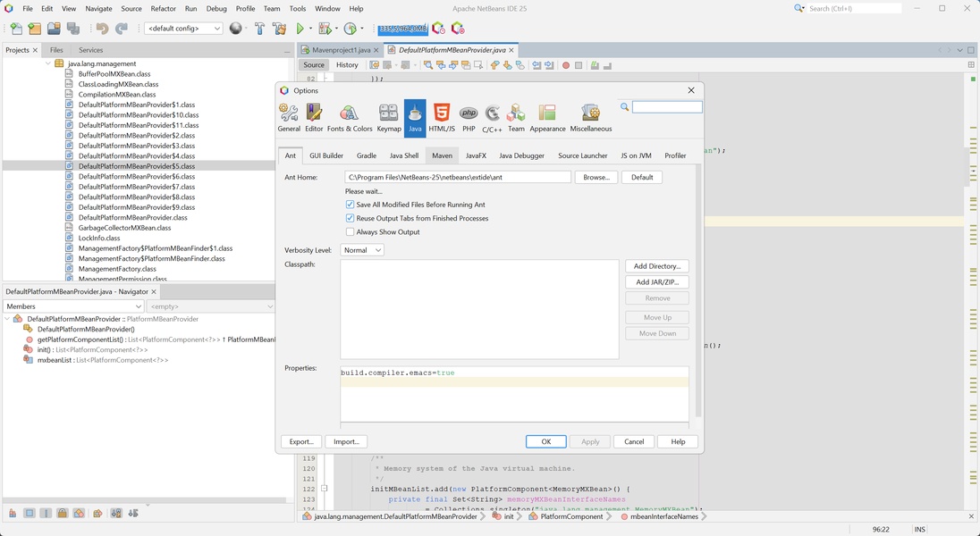The height and width of the screenshot is (536, 980).
Task: Enable the Always Show Output checkbox
Action: pos(350,232)
